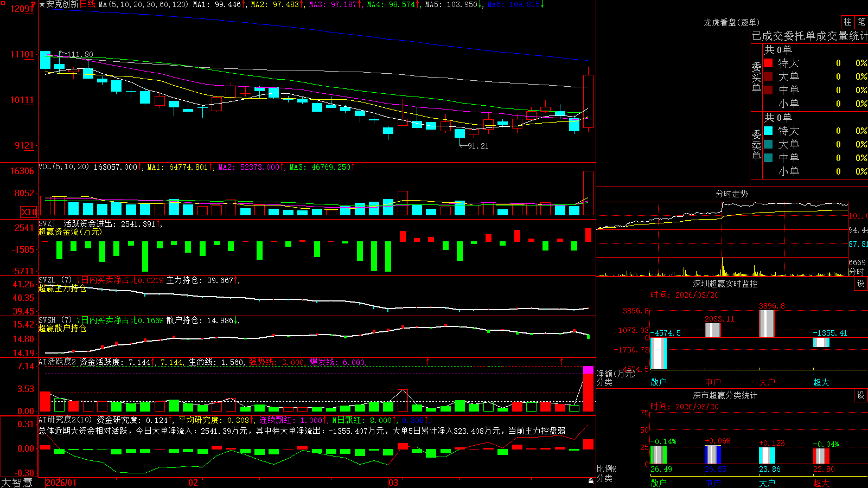
Task: Click the MA(5,10,20,30,60,120) indicator parameters
Action: (143, 4)
